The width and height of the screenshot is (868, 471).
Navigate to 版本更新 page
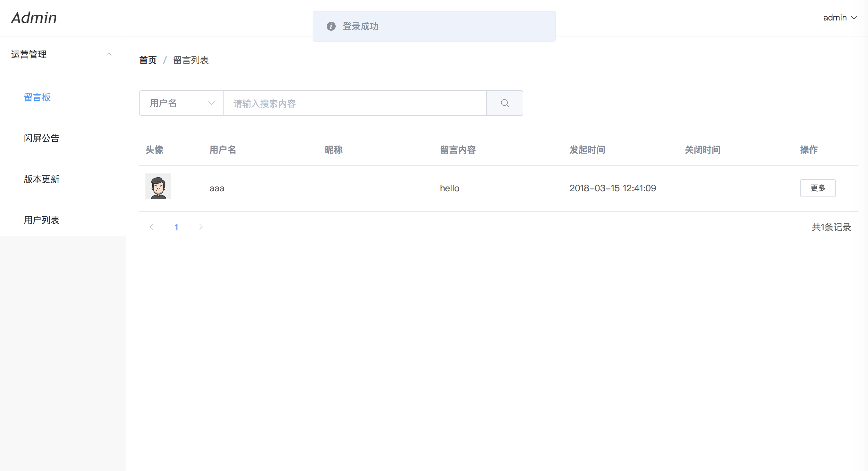coord(41,179)
